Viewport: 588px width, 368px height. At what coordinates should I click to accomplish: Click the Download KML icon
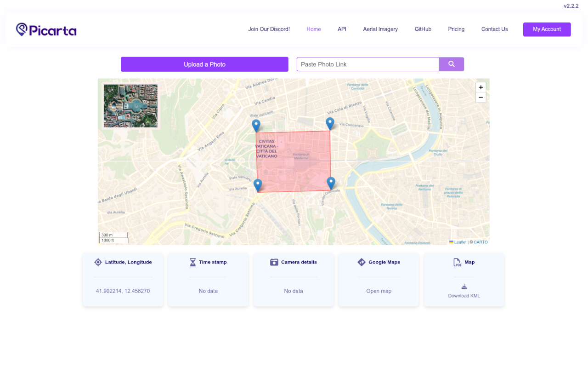pyautogui.click(x=464, y=287)
